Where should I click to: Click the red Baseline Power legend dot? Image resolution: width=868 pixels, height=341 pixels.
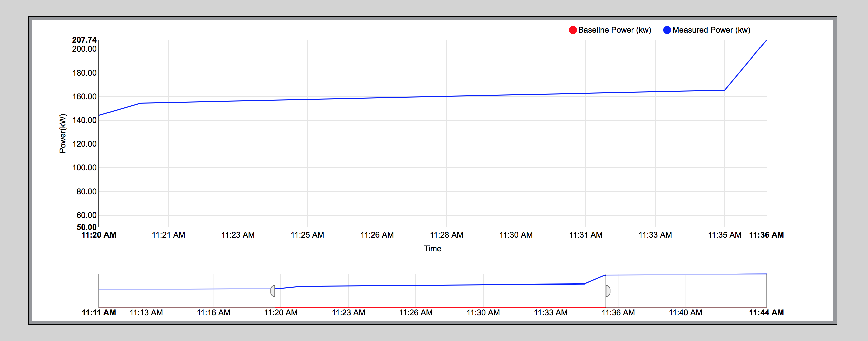573,30
